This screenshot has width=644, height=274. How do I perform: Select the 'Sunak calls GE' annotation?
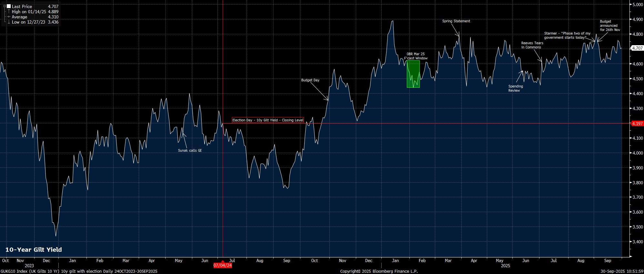190,150
